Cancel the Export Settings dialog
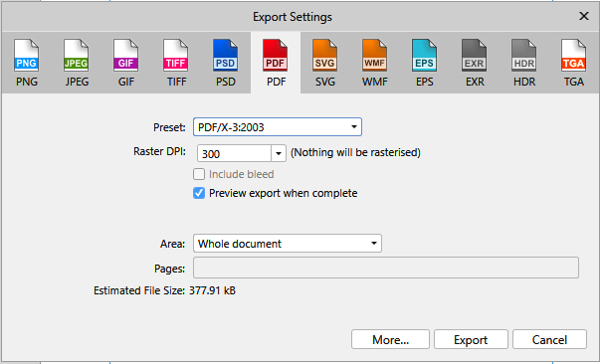The height and width of the screenshot is (364, 603). click(549, 339)
